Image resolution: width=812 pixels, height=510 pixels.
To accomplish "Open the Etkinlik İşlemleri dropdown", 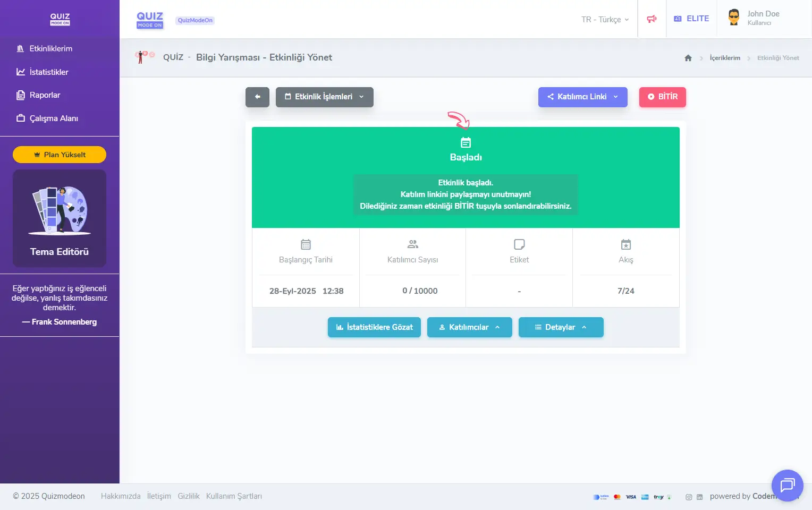I will pos(324,97).
